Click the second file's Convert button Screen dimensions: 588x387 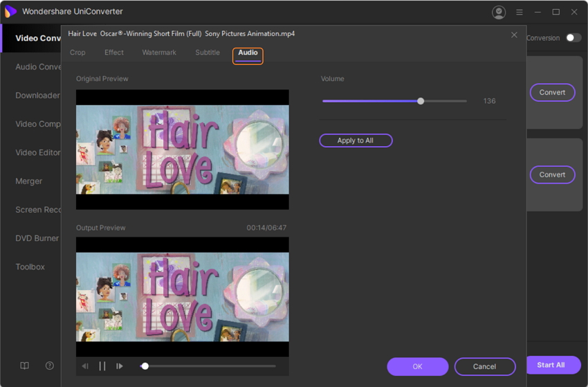pyautogui.click(x=553, y=174)
